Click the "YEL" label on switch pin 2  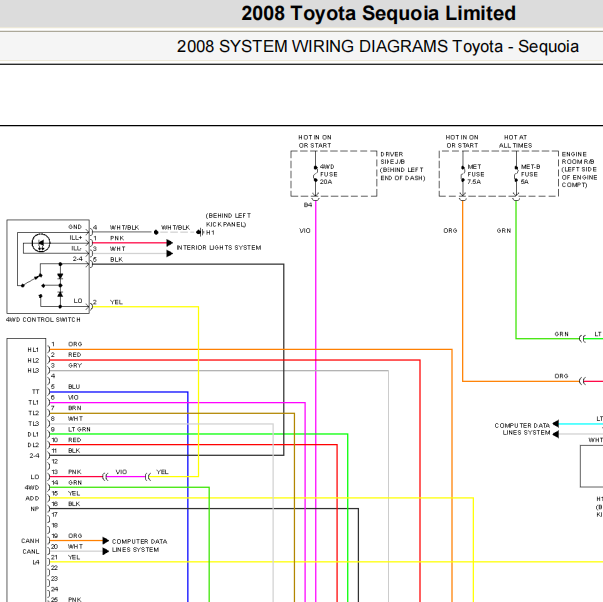[116, 302]
